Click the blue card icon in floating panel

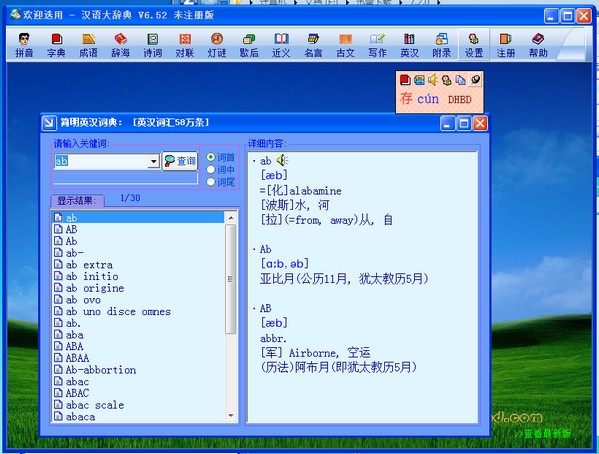(x=419, y=80)
